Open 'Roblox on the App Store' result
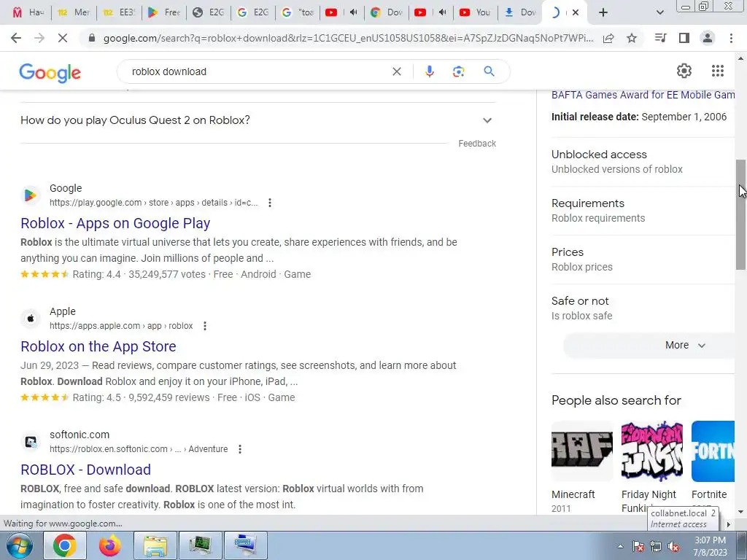Screen dimensions: 747x560 98,346
